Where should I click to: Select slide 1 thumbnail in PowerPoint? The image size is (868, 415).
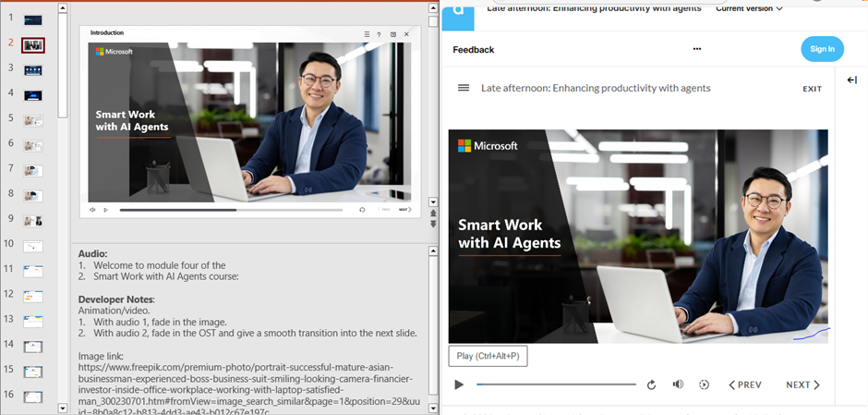click(x=33, y=20)
